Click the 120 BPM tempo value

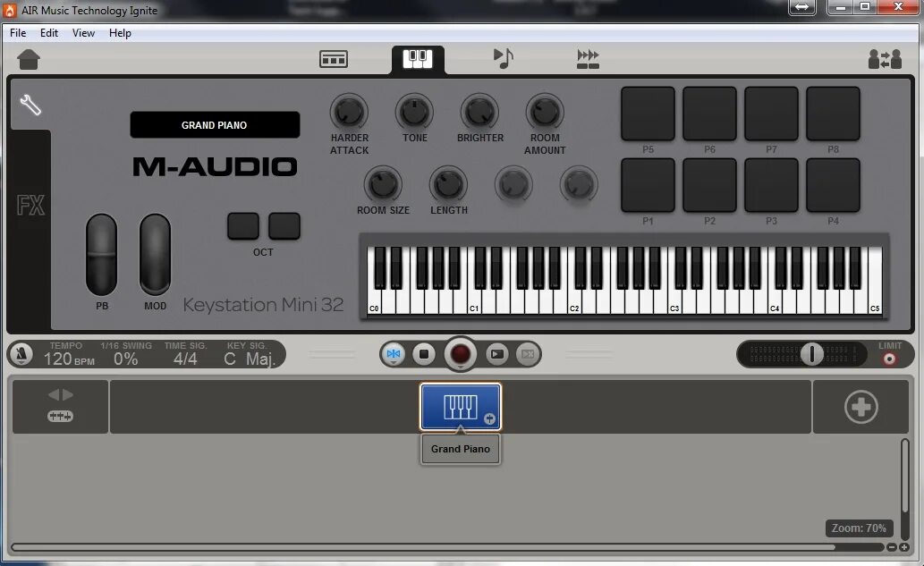[69, 359]
